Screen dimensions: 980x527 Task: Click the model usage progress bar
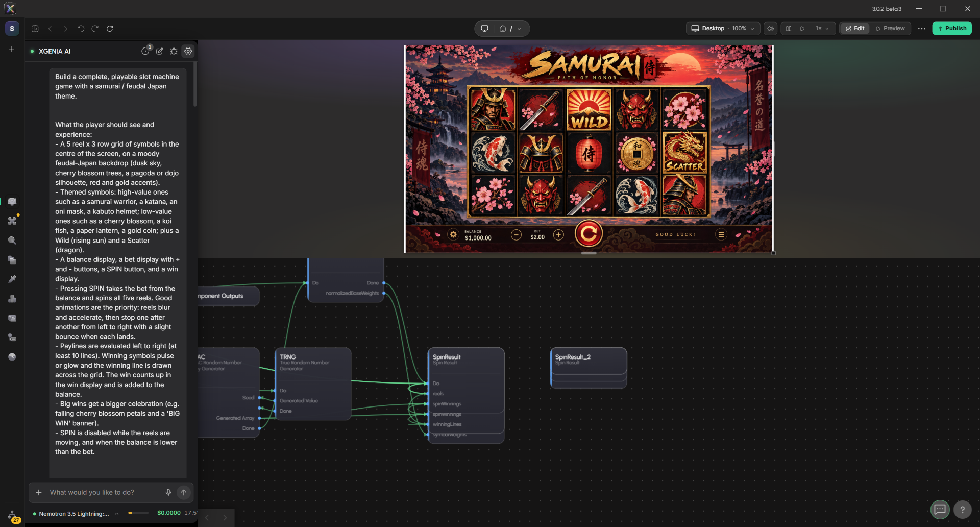(138, 513)
